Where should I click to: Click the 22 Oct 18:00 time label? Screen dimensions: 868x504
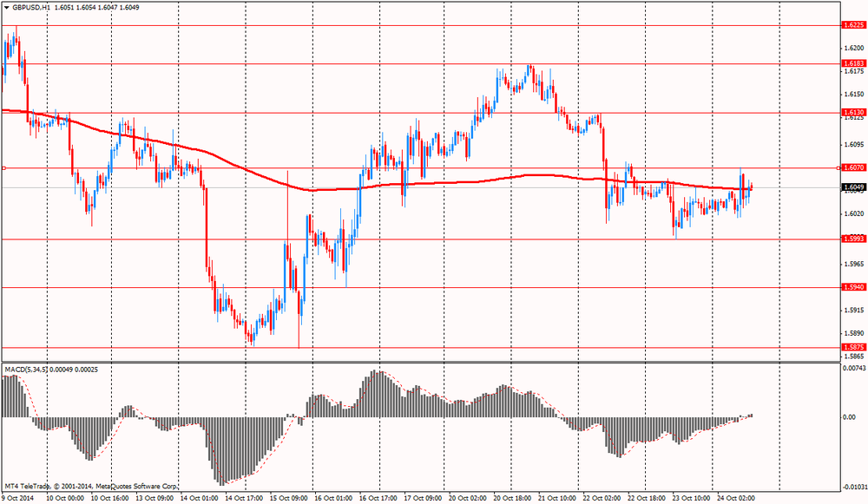point(647,499)
